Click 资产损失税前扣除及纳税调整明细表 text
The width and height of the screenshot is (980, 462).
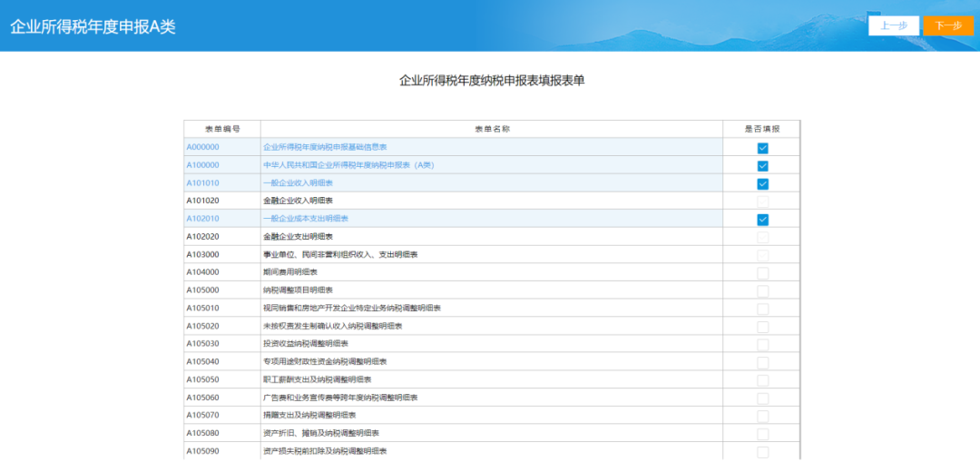[x=325, y=451]
